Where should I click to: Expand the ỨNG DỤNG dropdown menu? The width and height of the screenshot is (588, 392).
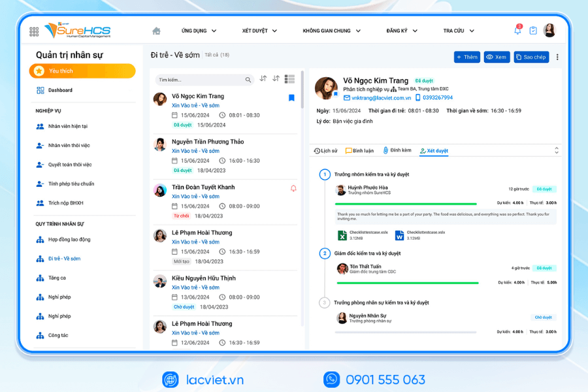click(199, 31)
